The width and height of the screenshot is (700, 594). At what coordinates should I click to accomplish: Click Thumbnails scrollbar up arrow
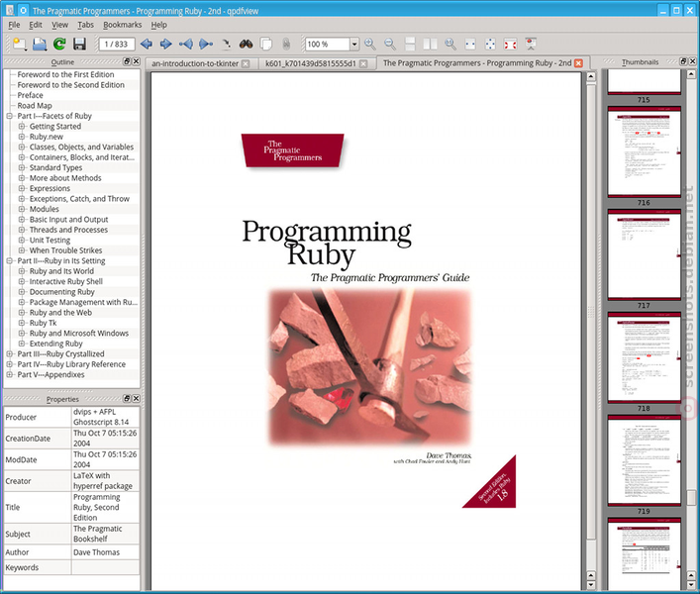click(691, 74)
